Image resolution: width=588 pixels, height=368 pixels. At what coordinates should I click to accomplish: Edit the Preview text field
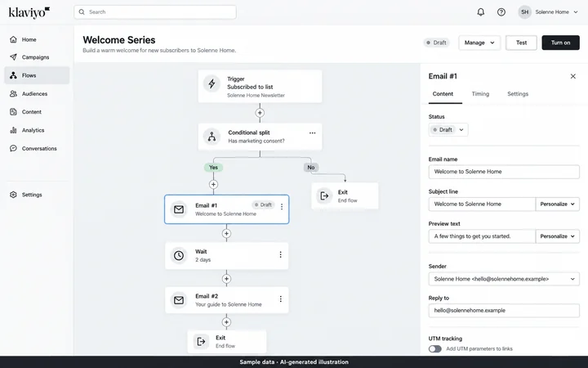pos(483,236)
